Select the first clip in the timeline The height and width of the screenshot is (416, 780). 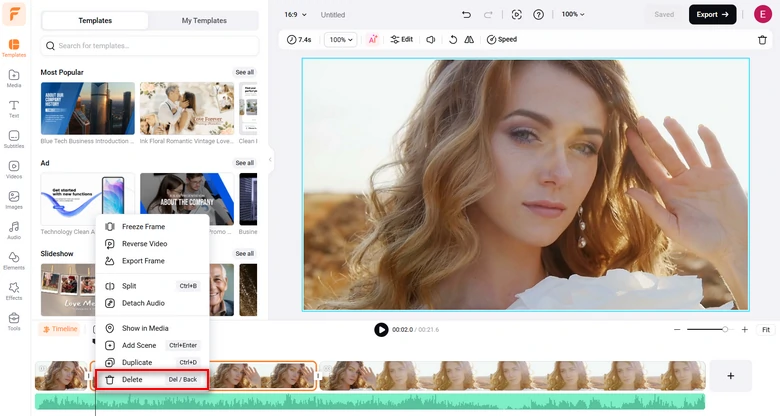[x=61, y=376]
